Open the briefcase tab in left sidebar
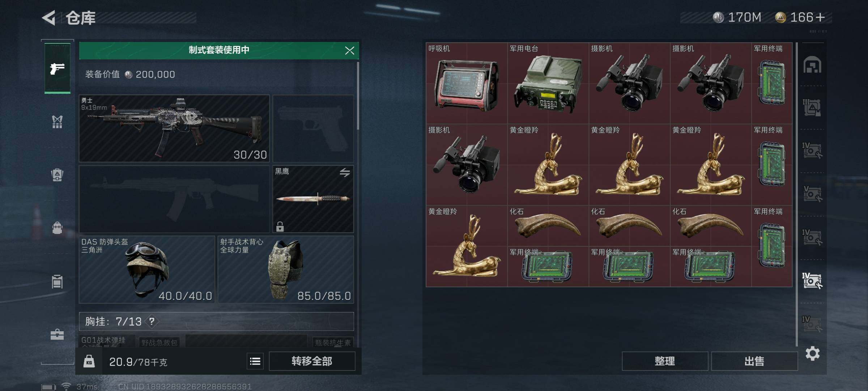 [57, 334]
